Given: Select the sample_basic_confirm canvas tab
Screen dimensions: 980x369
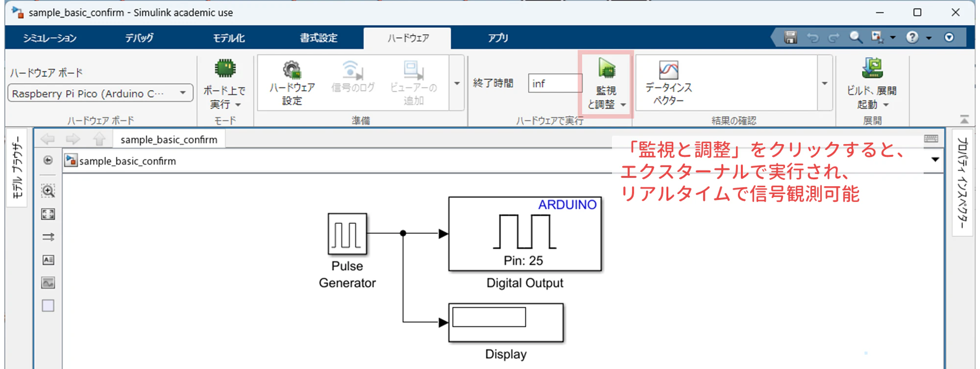Looking at the screenshot, I should click(169, 140).
